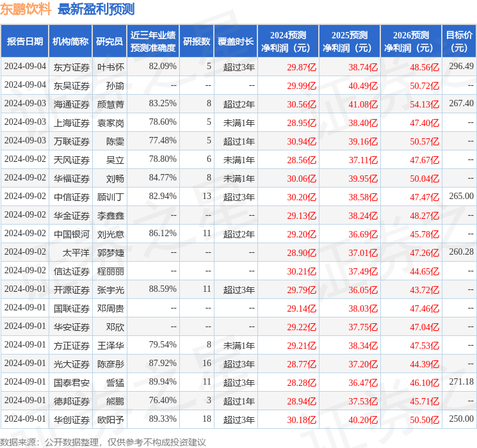The image size is (477, 448).
Task: Click the 万联证券 institution cell
Action: 72,141
